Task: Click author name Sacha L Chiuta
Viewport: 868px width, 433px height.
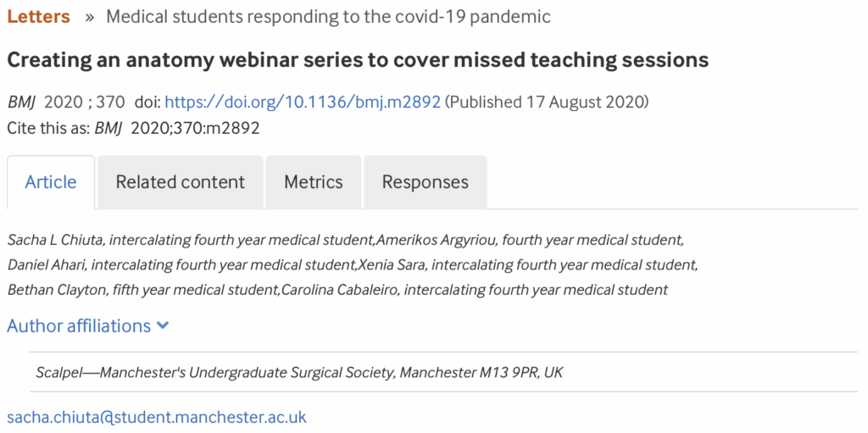Action: click(55, 240)
